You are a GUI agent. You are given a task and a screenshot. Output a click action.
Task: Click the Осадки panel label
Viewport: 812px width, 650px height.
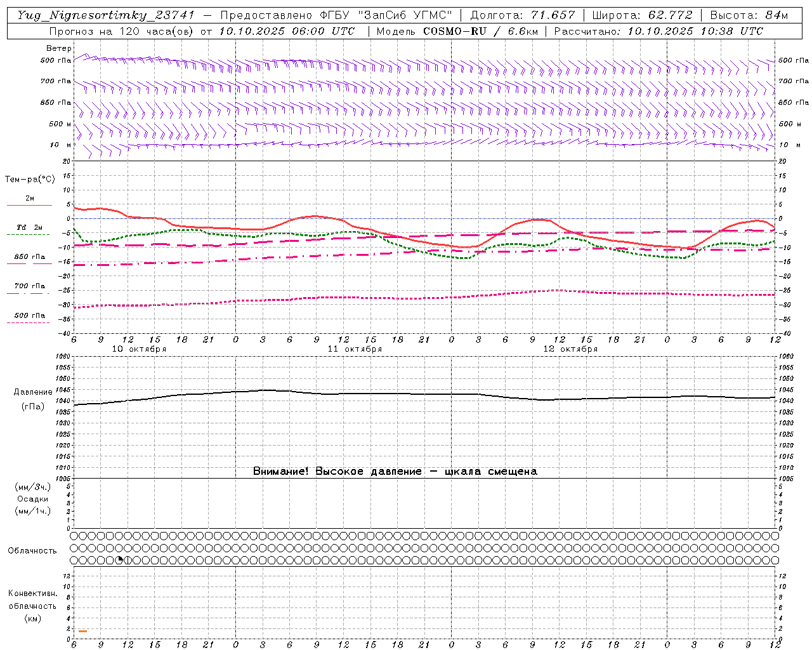[x=33, y=499]
